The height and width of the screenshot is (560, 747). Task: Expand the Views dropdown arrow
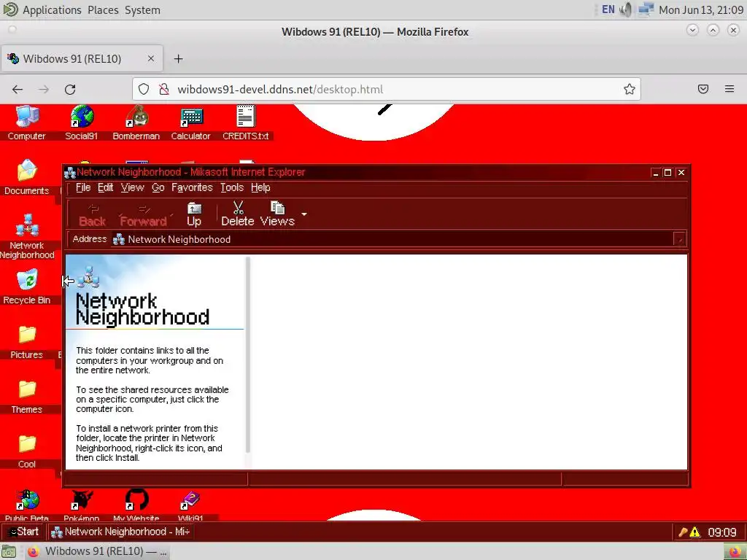(x=304, y=214)
